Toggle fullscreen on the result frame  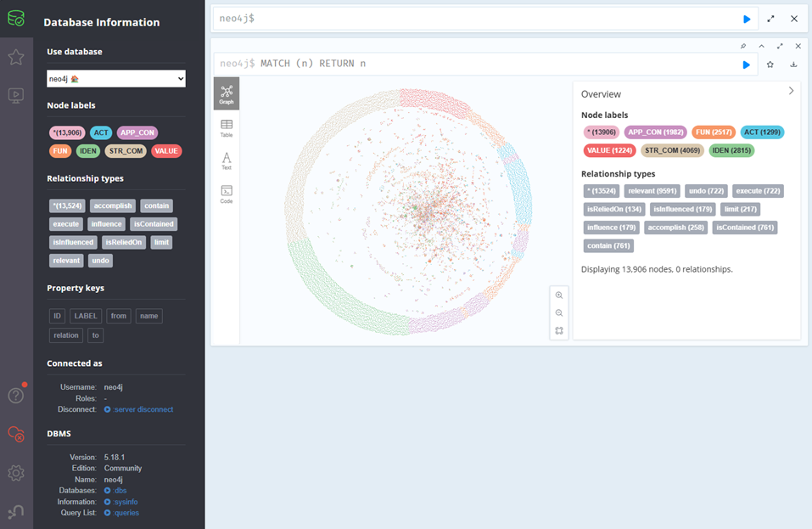(x=780, y=46)
